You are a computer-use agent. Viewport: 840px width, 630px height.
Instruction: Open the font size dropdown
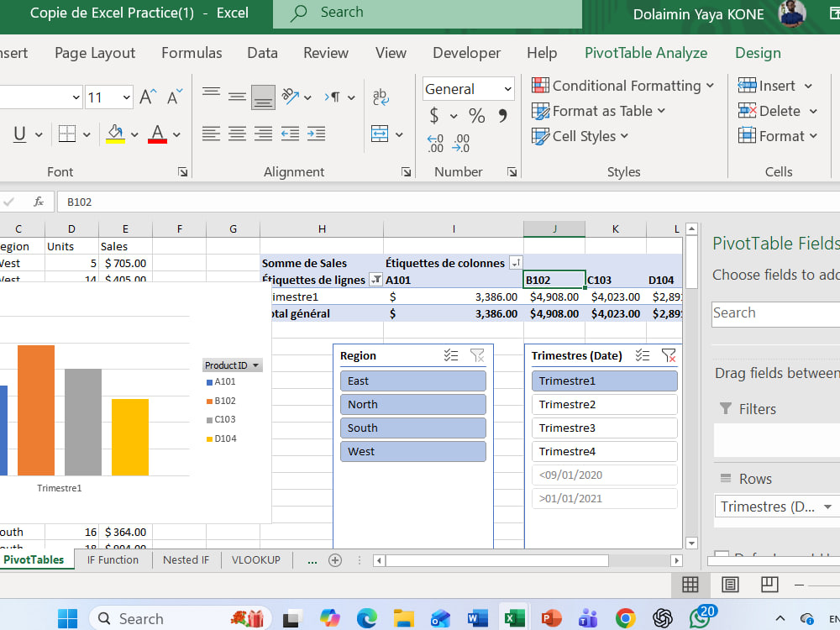point(127,97)
